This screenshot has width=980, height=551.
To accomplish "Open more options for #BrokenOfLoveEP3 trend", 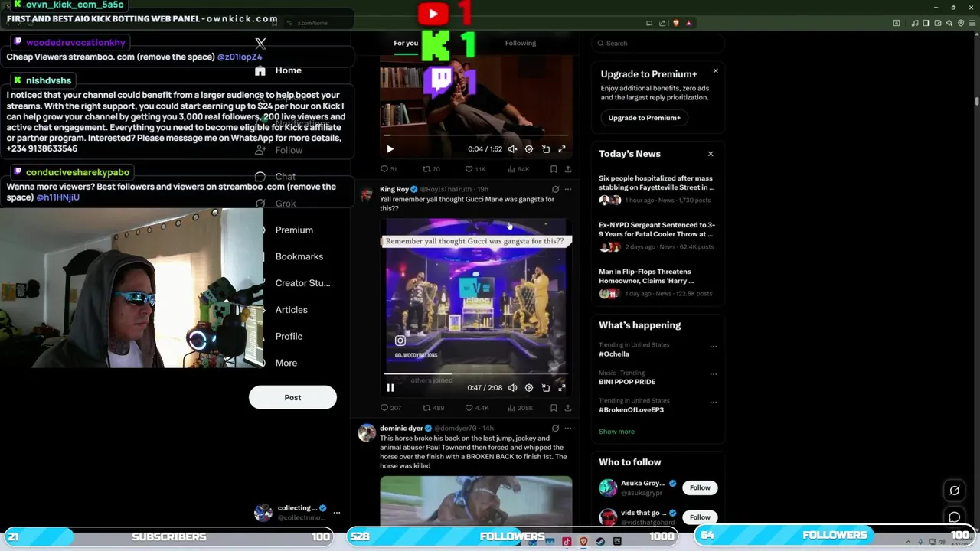I will tap(713, 401).
